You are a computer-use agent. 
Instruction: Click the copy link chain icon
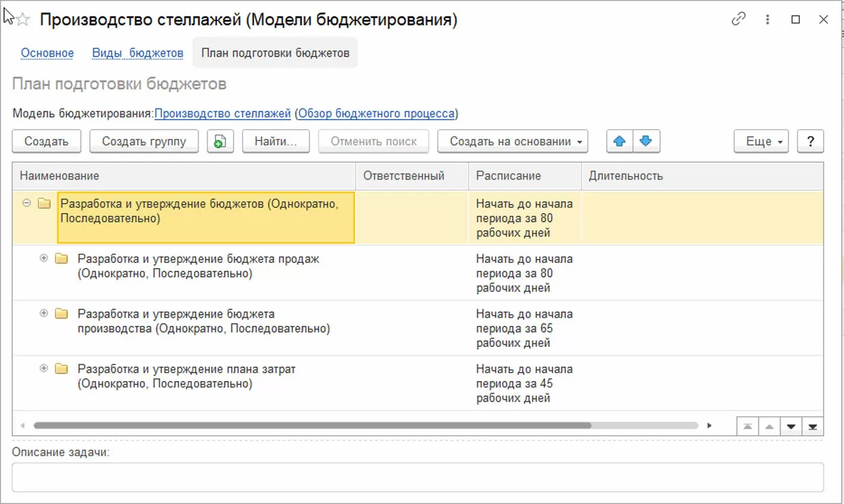pyautogui.click(x=738, y=20)
